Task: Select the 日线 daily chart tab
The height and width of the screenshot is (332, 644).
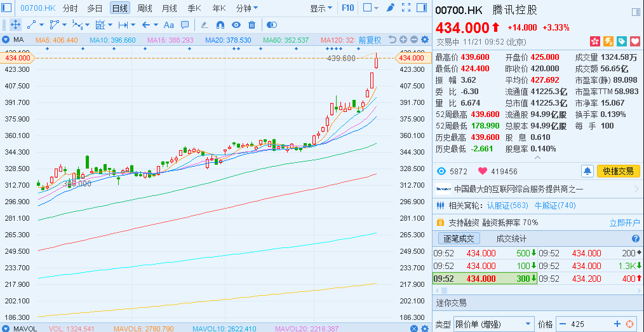Action: (x=120, y=8)
